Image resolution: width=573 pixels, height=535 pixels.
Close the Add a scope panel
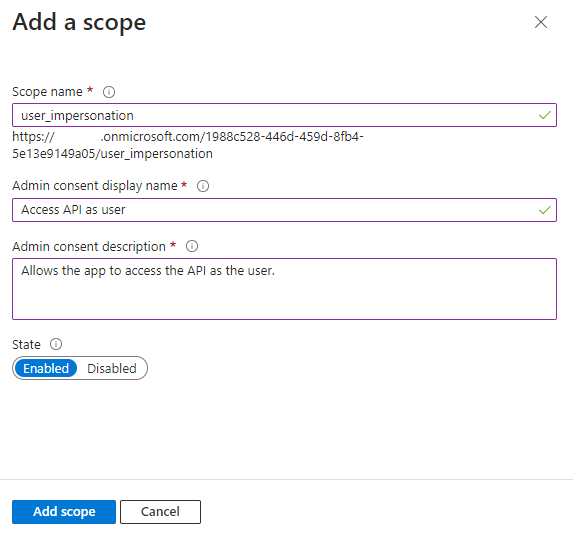541,22
